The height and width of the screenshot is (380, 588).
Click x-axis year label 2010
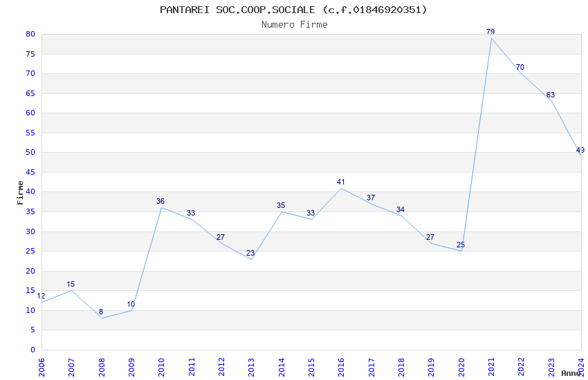tap(161, 368)
